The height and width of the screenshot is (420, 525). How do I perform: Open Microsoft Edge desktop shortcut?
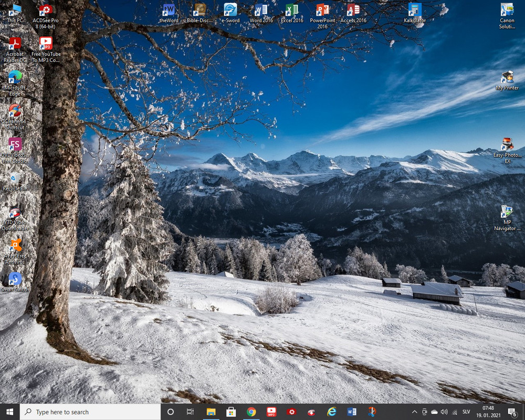tap(15, 83)
